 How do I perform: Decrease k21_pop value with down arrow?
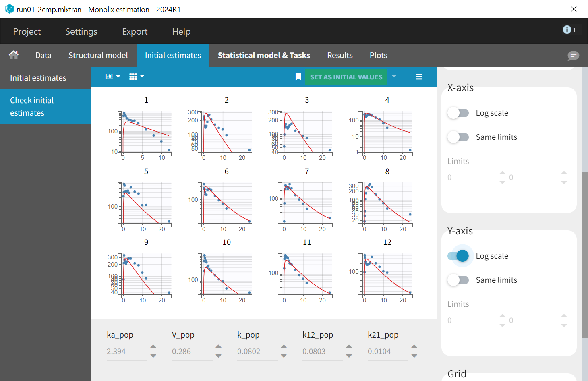414,356
